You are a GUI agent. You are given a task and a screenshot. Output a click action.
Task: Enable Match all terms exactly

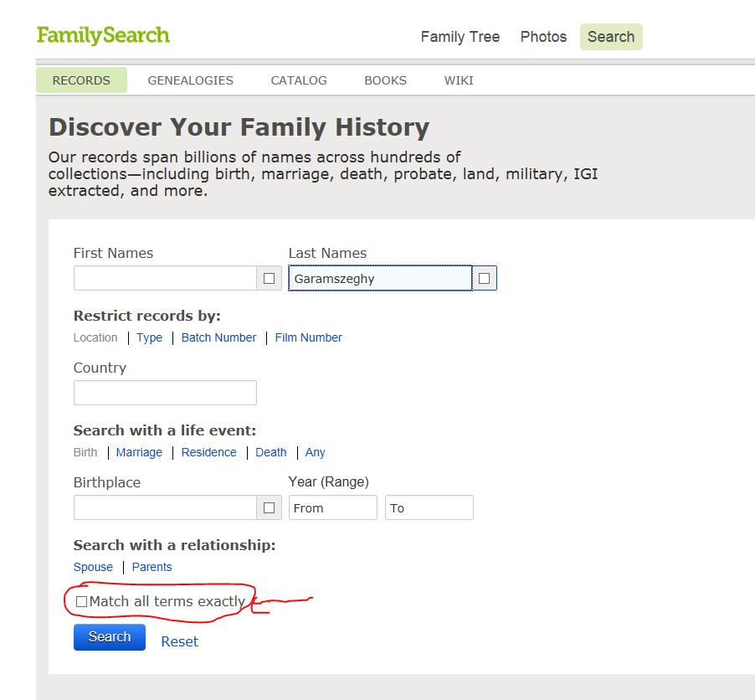[81, 601]
